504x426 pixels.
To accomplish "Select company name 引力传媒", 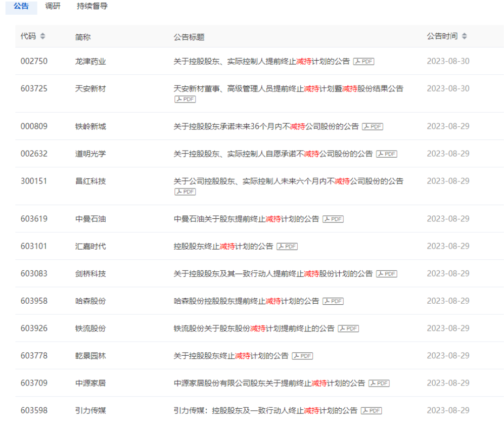I will click(x=90, y=410).
